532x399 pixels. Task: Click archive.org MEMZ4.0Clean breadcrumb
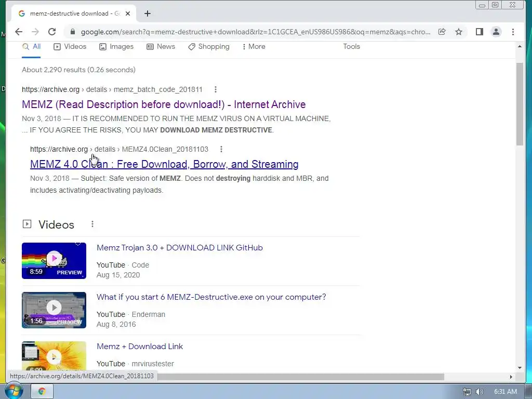click(x=119, y=149)
